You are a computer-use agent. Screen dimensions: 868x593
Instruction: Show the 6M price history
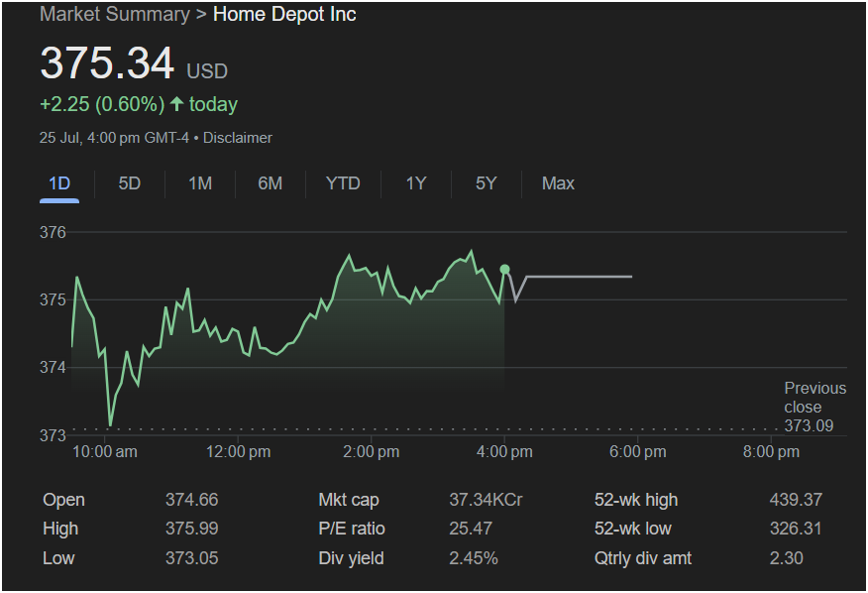[x=271, y=183]
